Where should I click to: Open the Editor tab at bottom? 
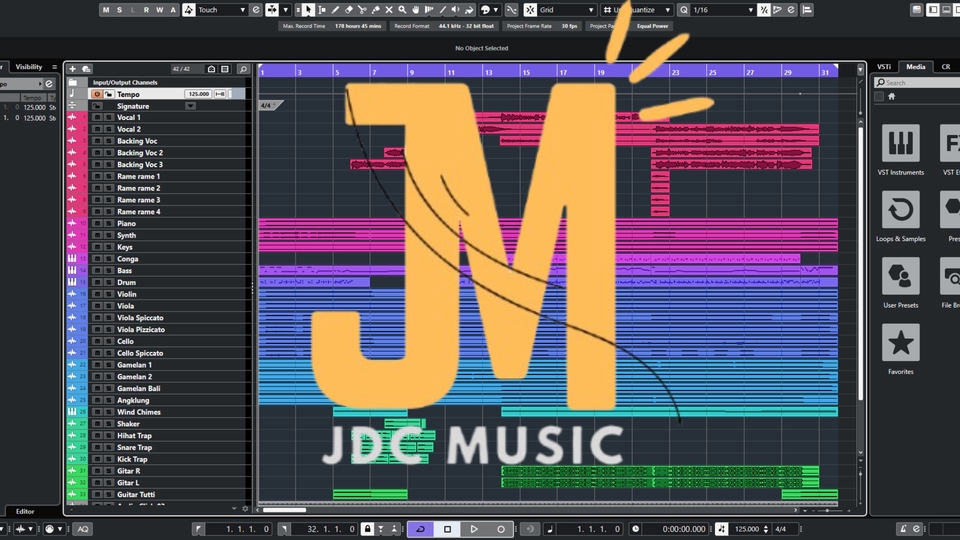tap(25, 511)
